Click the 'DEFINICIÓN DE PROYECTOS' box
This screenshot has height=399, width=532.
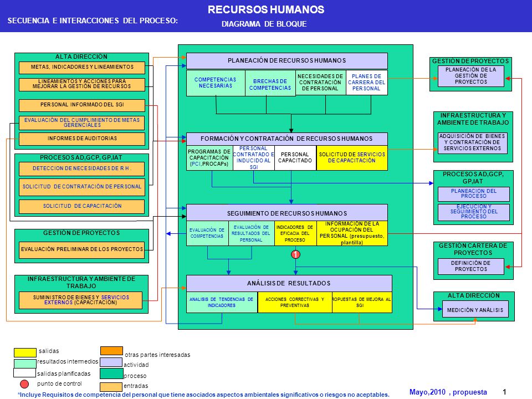click(x=471, y=267)
